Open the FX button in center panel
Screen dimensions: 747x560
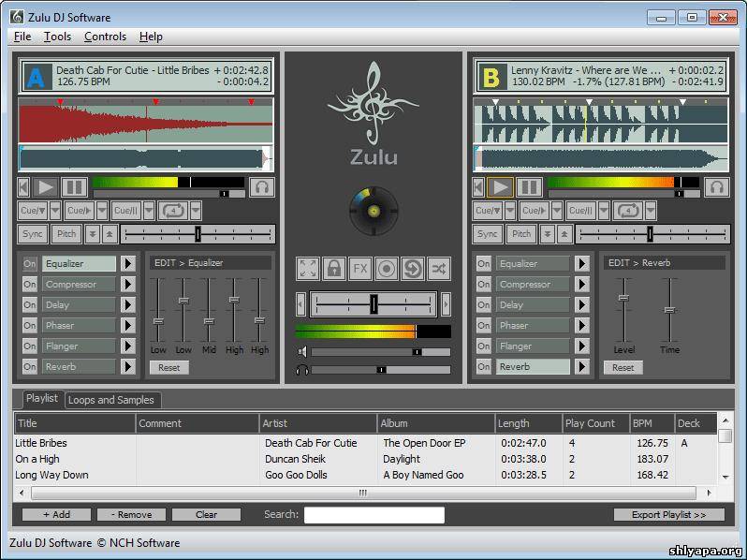tap(360, 269)
